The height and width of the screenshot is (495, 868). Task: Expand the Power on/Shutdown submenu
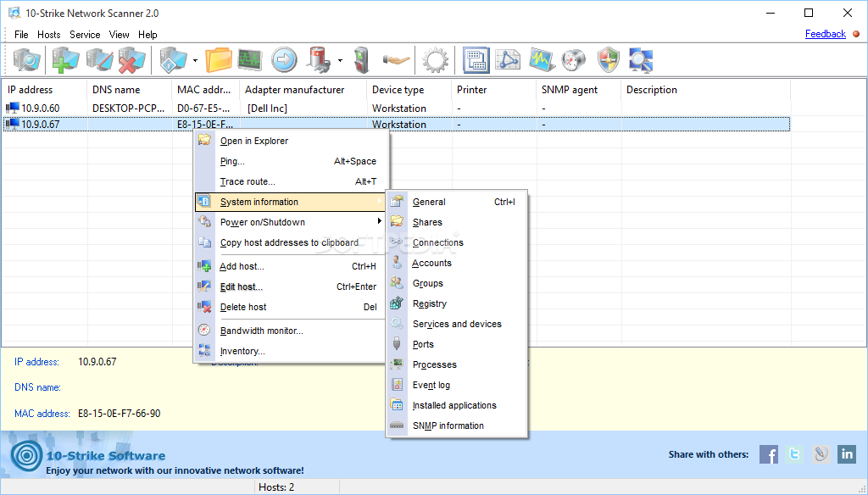tap(288, 222)
